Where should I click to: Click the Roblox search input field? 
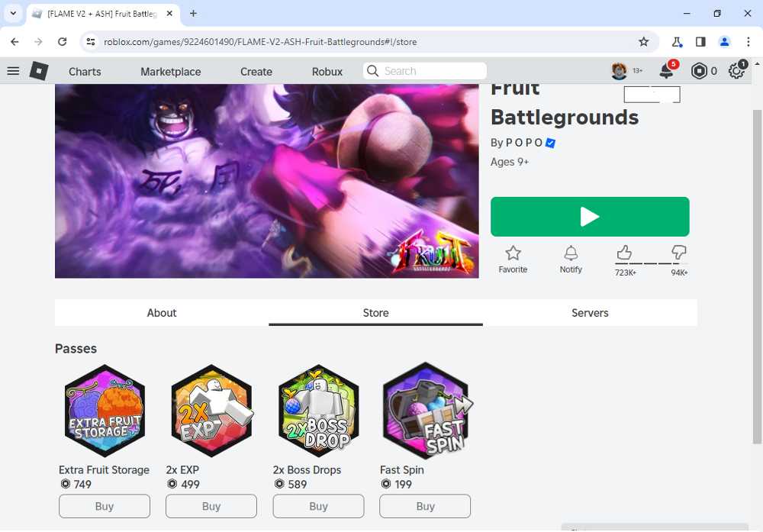pyautogui.click(x=425, y=71)
